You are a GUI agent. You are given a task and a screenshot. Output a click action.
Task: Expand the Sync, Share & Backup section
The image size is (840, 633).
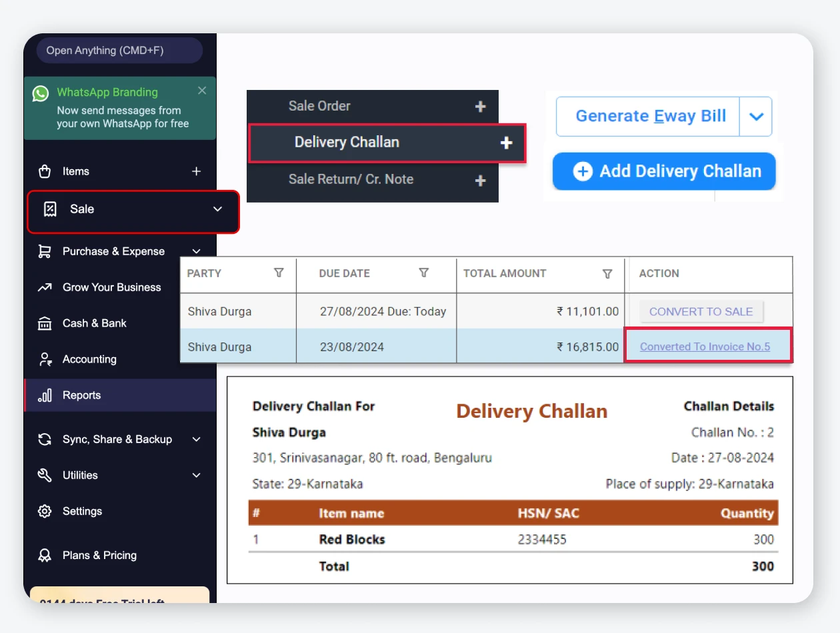[x=196, y=439]
